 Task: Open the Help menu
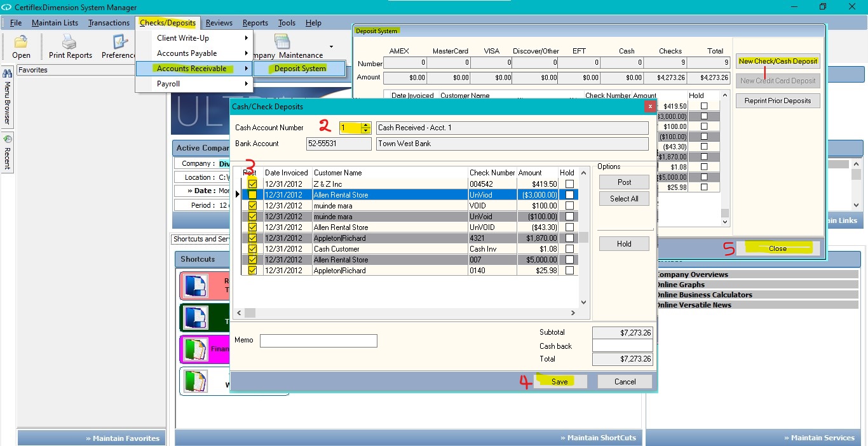[313, 23]
